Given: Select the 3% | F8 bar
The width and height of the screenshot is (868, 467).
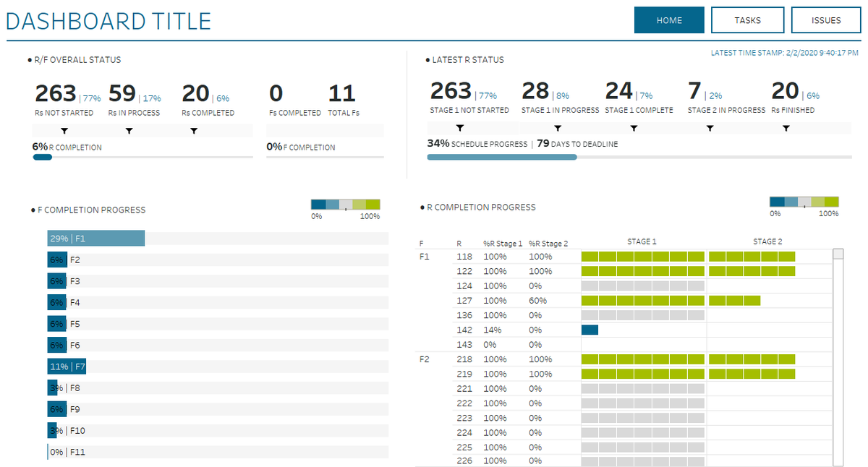Looking at the screenshot, I should 53,388.
